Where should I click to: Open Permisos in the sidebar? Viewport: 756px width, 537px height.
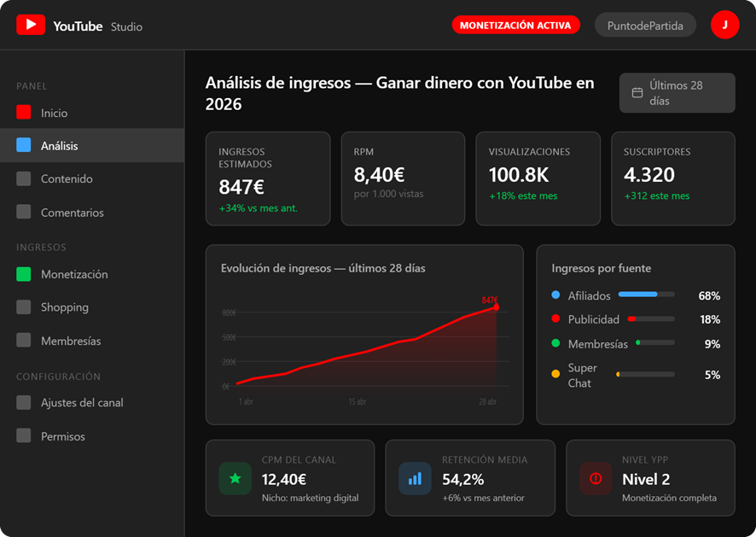click(92, 435)
